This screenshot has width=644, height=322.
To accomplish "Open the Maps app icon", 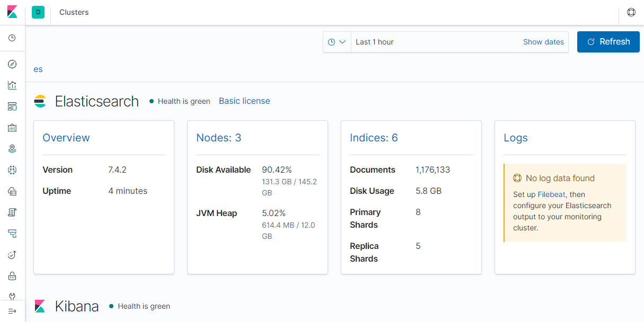I will coord(12,149).
